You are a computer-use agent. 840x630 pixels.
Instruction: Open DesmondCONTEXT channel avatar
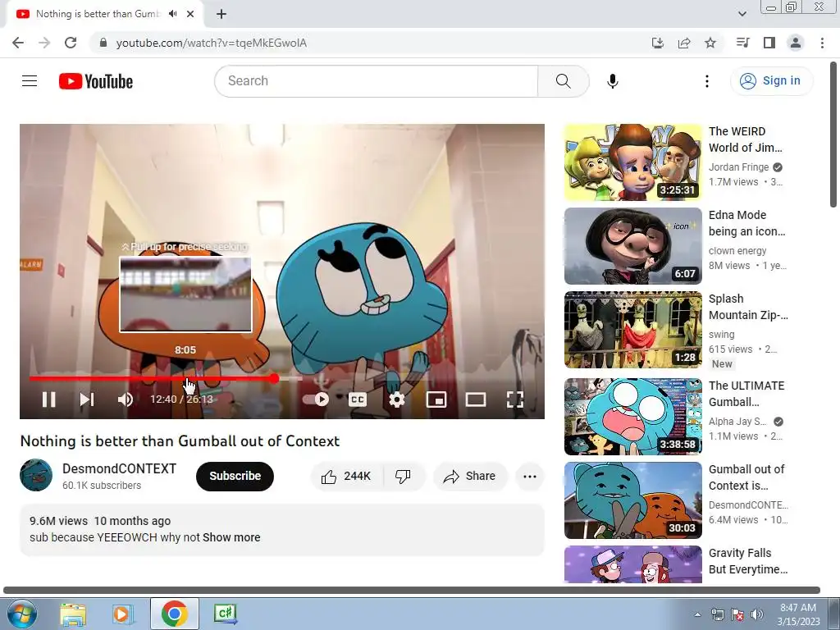36,475
